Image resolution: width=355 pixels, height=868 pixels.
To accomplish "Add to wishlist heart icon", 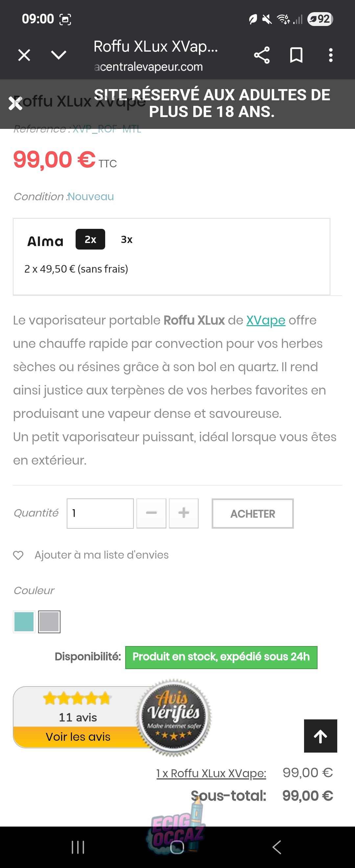I will (x=18, y=555).
